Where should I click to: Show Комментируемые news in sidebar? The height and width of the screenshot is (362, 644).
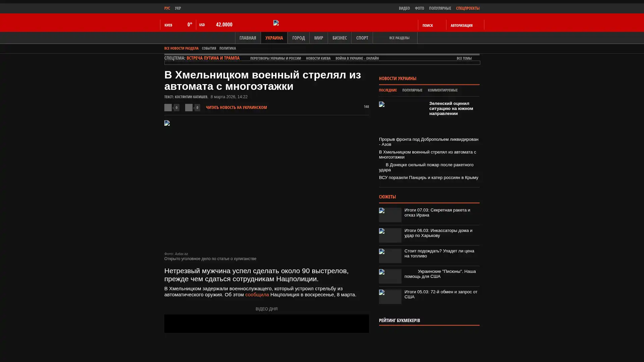(442, 90)
